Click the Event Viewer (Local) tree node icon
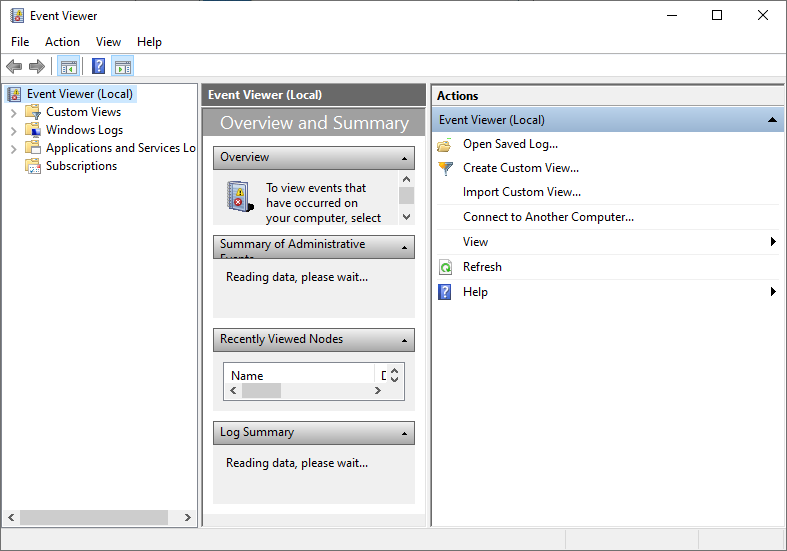Viewport: 787px width, 551px height. point(14,94)
